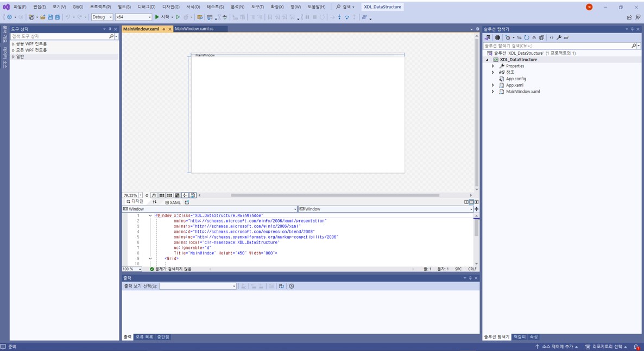Click Solution Explorer's Refresh icon
This screenshot has height=351, width=644.
pos(527,38)
